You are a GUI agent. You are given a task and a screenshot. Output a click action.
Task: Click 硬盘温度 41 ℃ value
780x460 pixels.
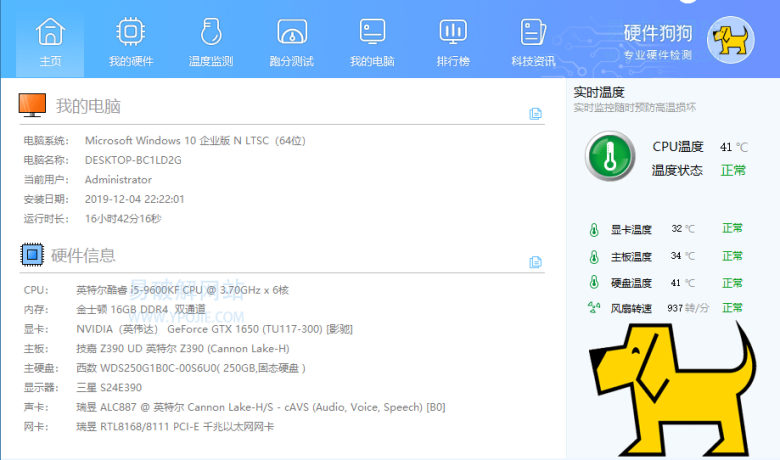682,283
